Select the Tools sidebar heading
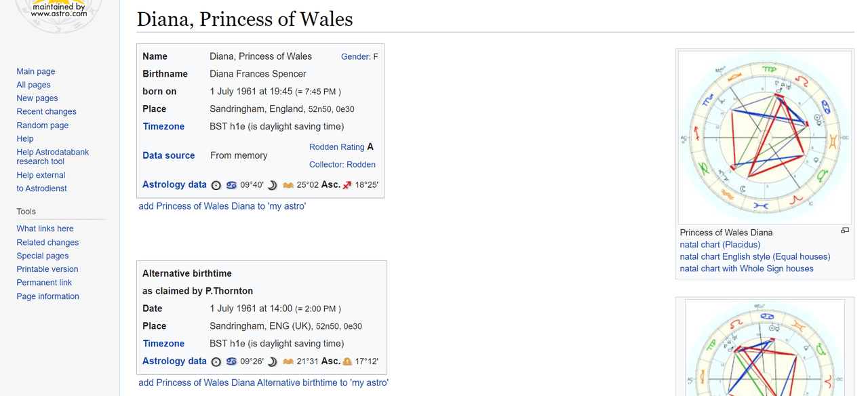This screenshot has width=868, height=396. pyautogui.click(x=26, y=212)
